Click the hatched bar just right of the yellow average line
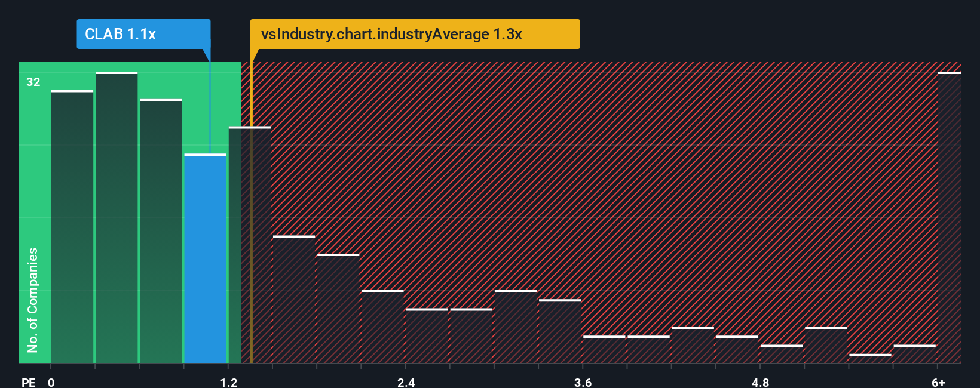Screen dimensions: 980x388 294,300
